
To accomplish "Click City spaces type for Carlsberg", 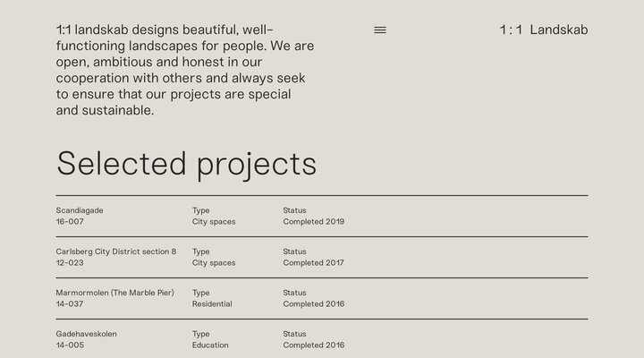I will tap(214, 263).
